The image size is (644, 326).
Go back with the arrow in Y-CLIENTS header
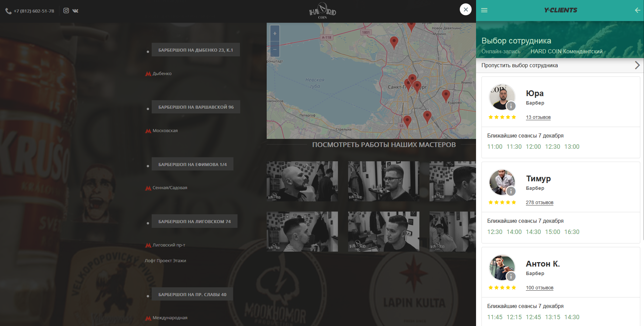pyautogui.click(x=638, y=10)
